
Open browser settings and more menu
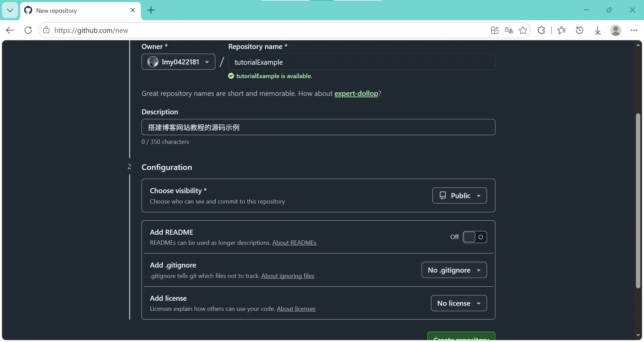point(634,30)
